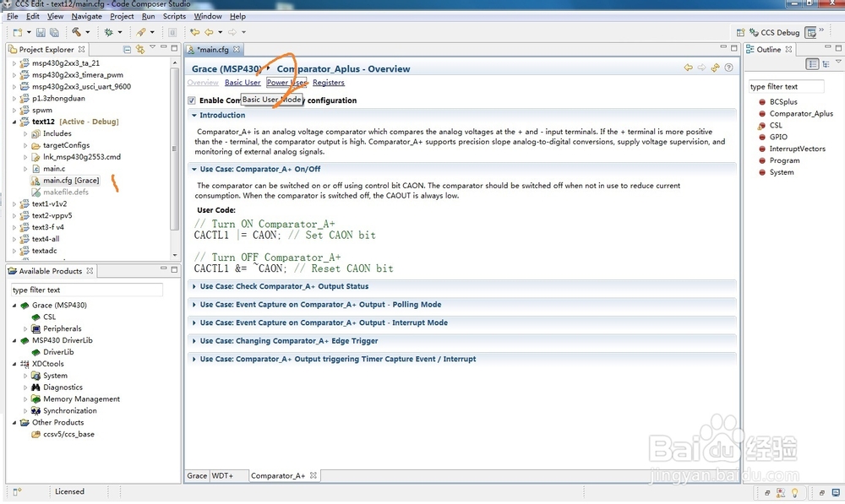
Task: Maximize the Project Explorer panel
Action: (174, 48)
